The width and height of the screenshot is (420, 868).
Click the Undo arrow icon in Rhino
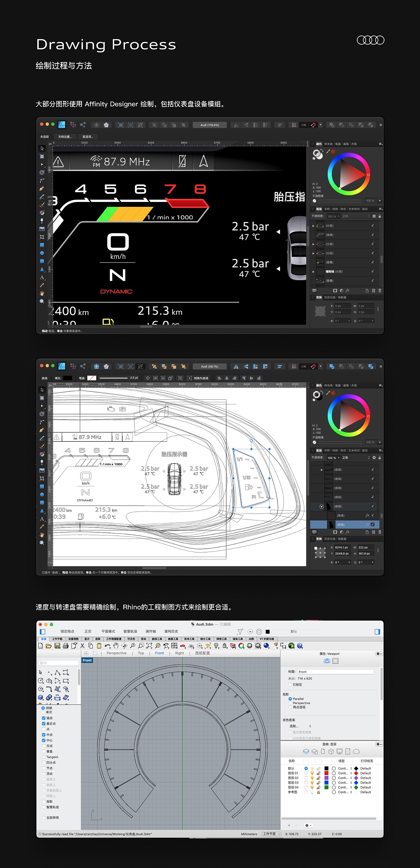(x=107, y=646)
